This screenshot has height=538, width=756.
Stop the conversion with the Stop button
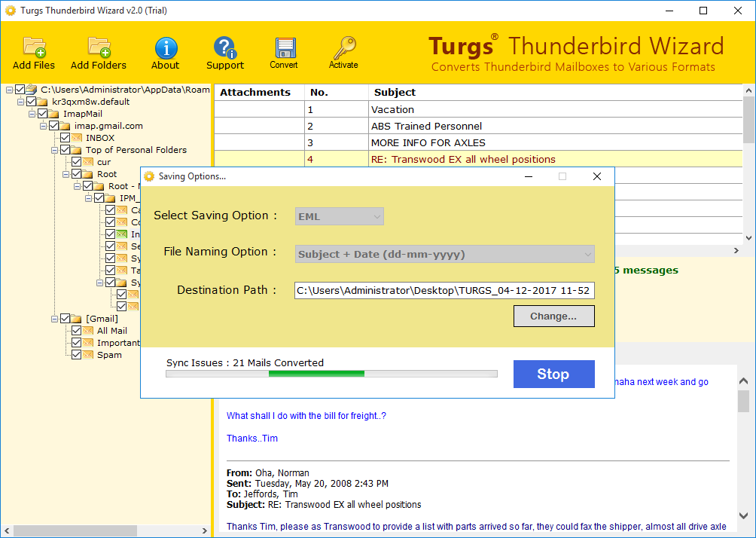click(x=553, y=374)
